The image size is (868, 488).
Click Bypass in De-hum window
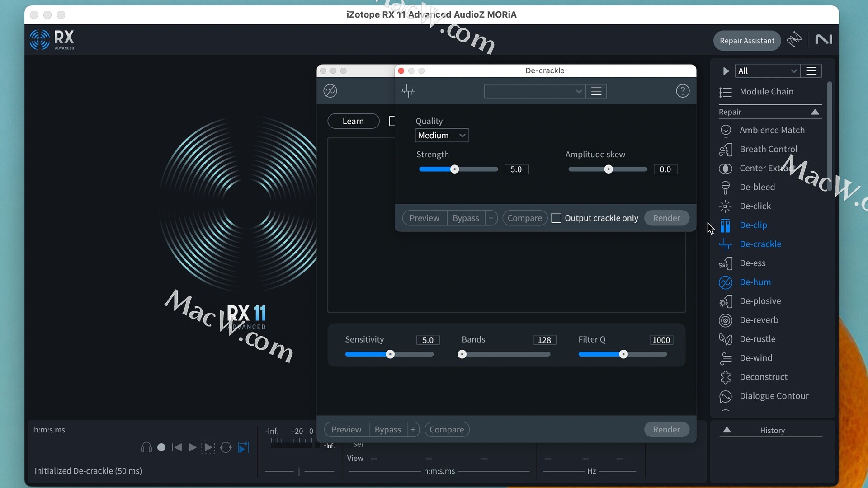[388, 430]
